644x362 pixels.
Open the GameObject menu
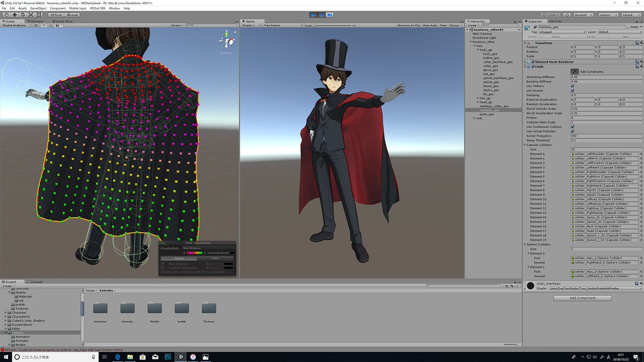coord(38,9)
